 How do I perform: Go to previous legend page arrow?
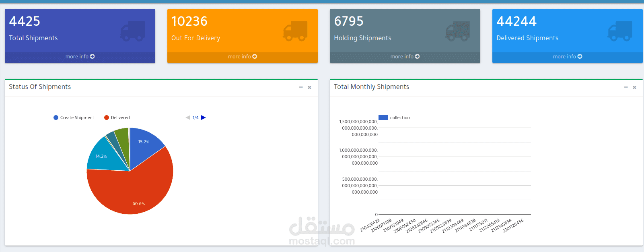[x=188, y=118]
